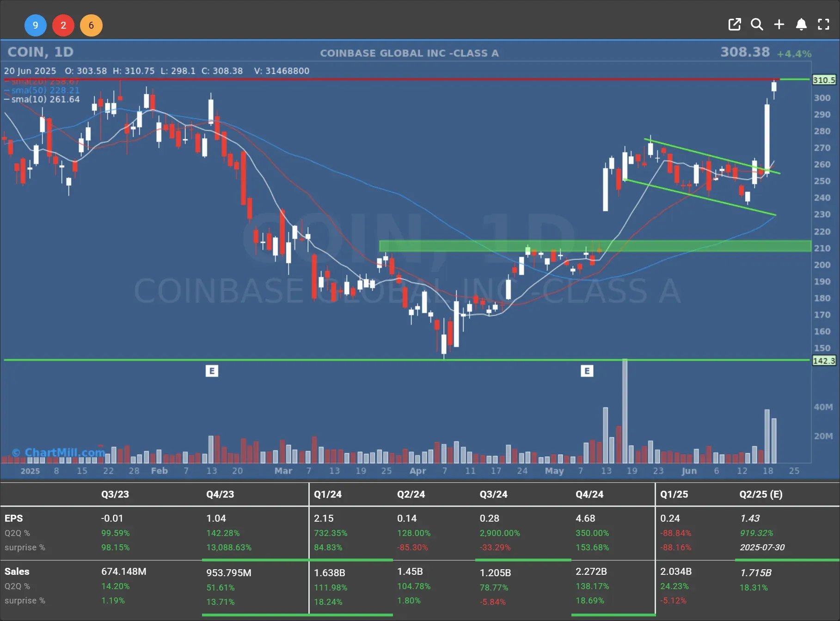The width and height of the screenshot is (840, 621).
Task: Click Sales value 1.638B
Action: [x=330, y=573]
